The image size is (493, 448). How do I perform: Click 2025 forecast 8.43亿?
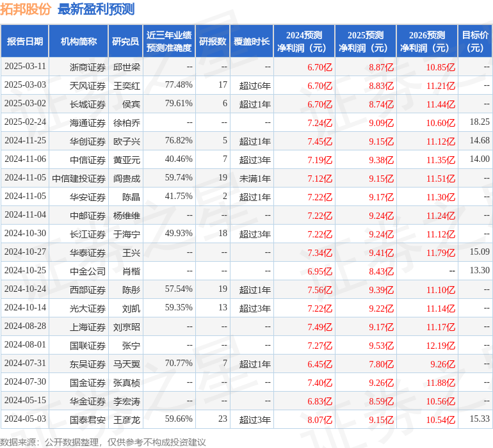[x=381, y=271]
